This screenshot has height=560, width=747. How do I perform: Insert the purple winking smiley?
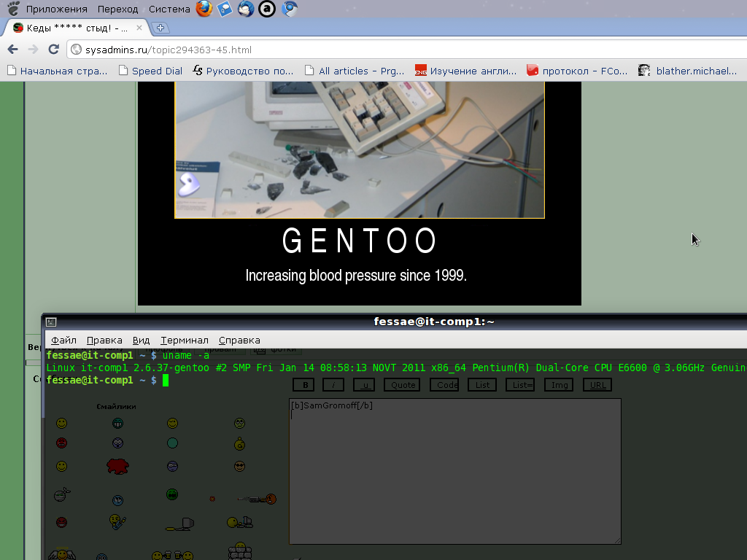(x=172, y=466)
